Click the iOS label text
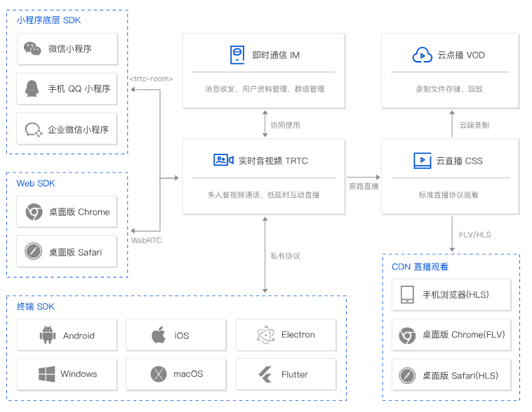Image resolution: width=532 pixels, height=412 pixels. pos(182,335)
